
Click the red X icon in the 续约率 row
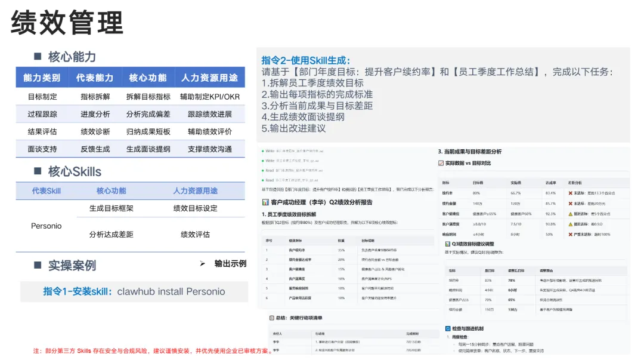tap(570, 193)
